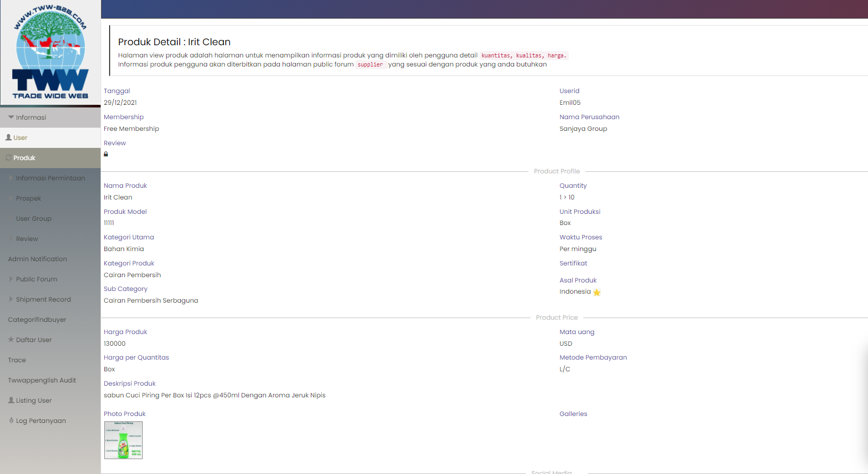Open Admin Notification in the sidebar
The width and height of the screenshot is (868, 474).
click(37, 259)
